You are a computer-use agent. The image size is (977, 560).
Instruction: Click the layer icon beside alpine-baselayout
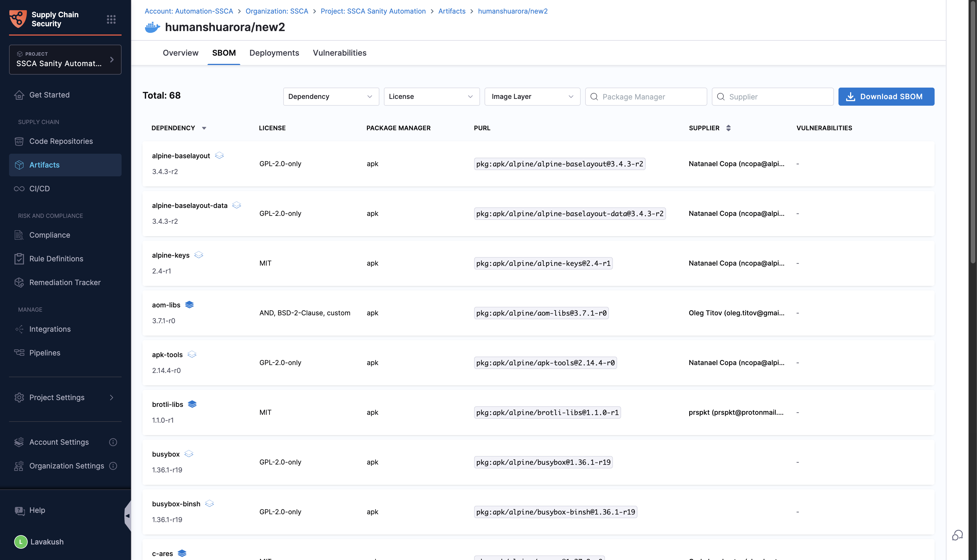[219, 155]
